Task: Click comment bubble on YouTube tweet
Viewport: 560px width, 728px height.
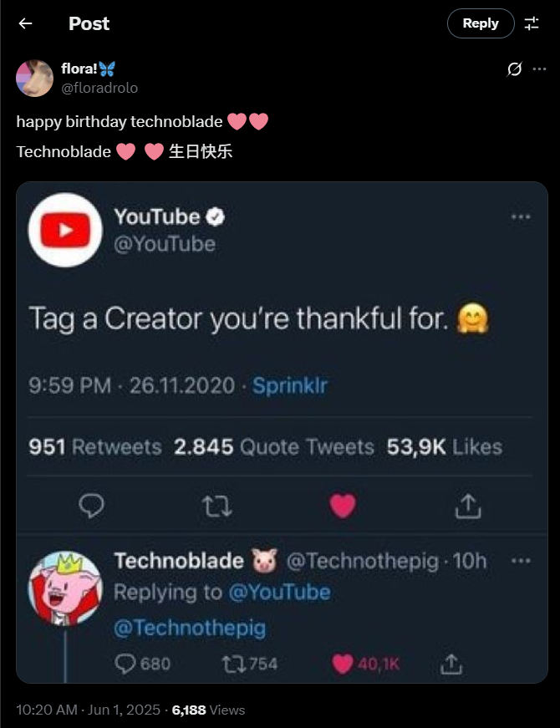Action: 91,505
